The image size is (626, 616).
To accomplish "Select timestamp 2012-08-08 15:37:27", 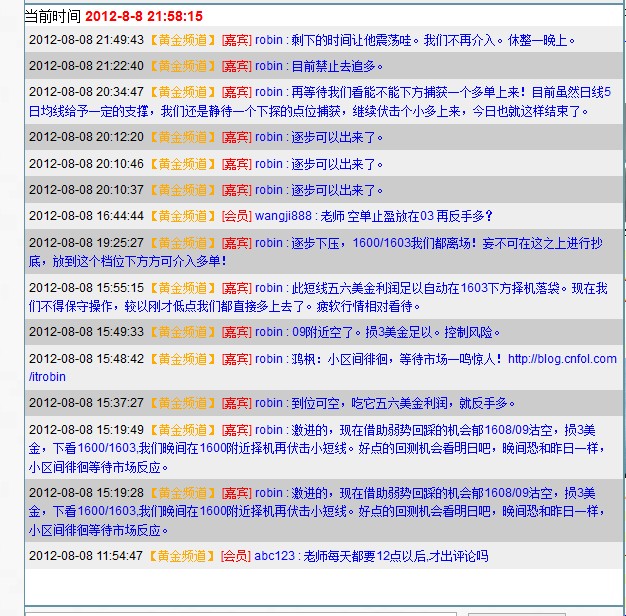I will coord(86,403).
